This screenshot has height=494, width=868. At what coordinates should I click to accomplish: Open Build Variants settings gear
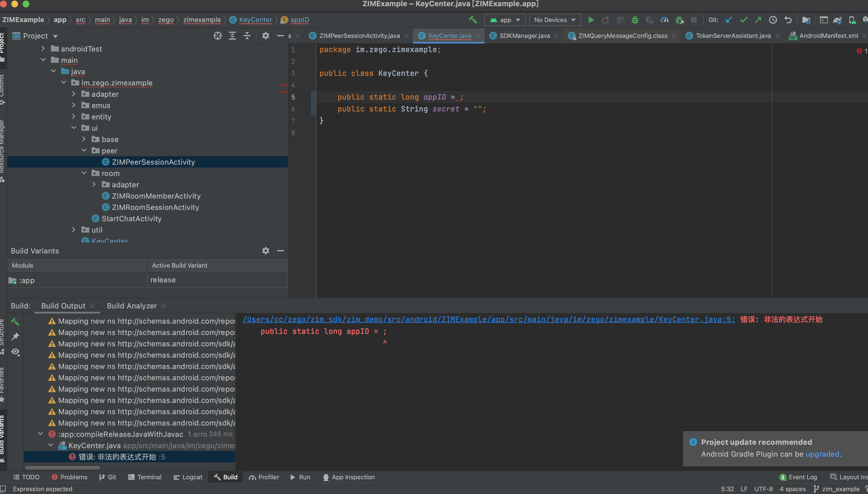265,251
